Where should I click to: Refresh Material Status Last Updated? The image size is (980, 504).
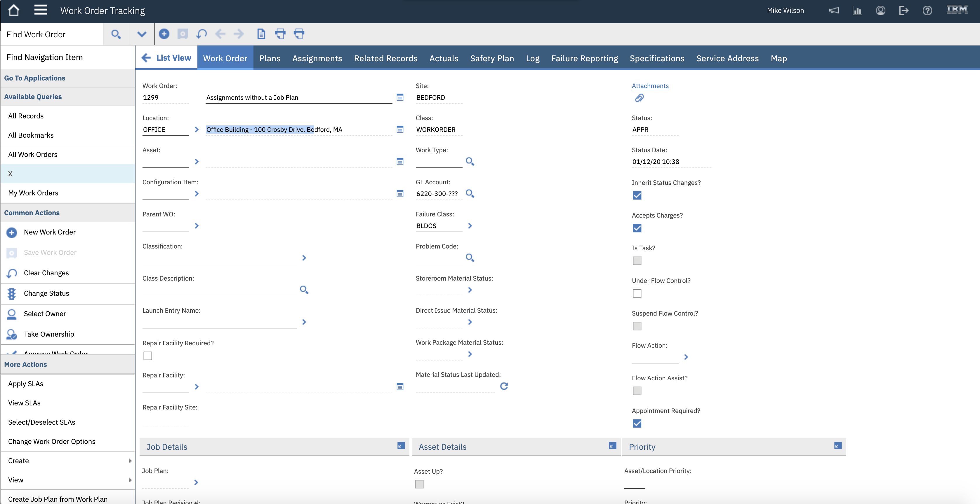[x=504, y=386]
